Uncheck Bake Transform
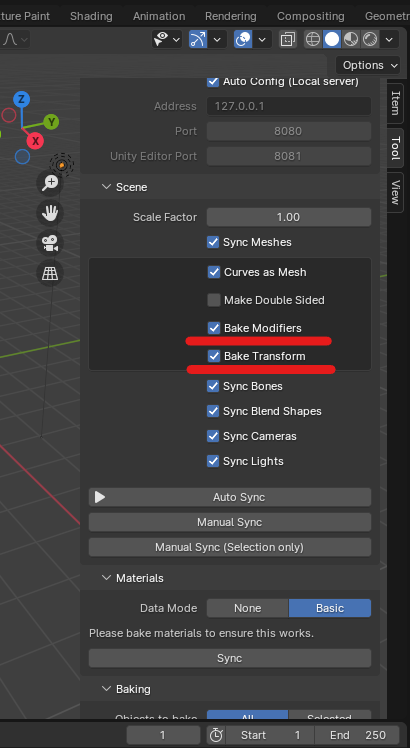The image size is (410, 748). [214, 356]
